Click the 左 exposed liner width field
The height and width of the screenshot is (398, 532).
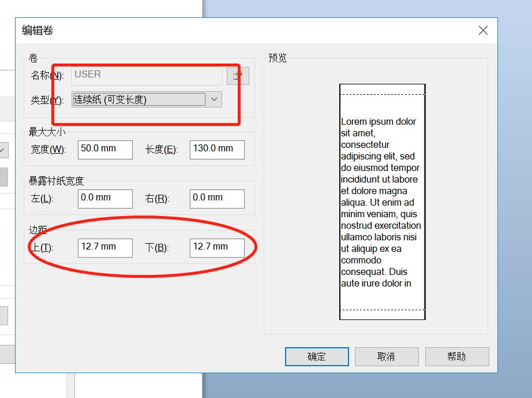tap(105, 199)
